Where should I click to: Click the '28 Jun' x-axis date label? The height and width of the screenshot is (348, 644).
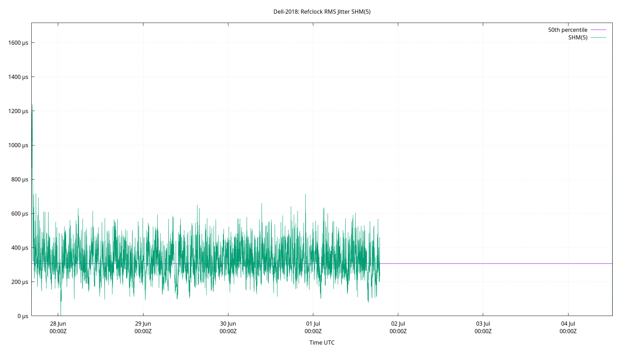58,324
